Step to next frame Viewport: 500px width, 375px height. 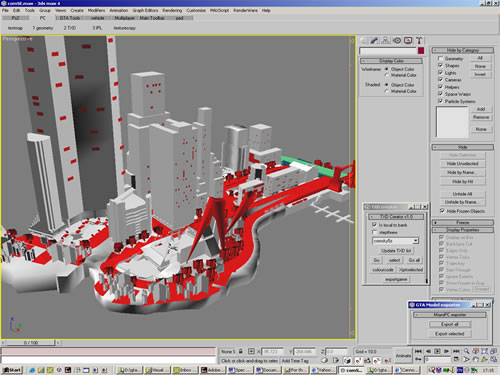pyautogui.click(x=447, y=351)
